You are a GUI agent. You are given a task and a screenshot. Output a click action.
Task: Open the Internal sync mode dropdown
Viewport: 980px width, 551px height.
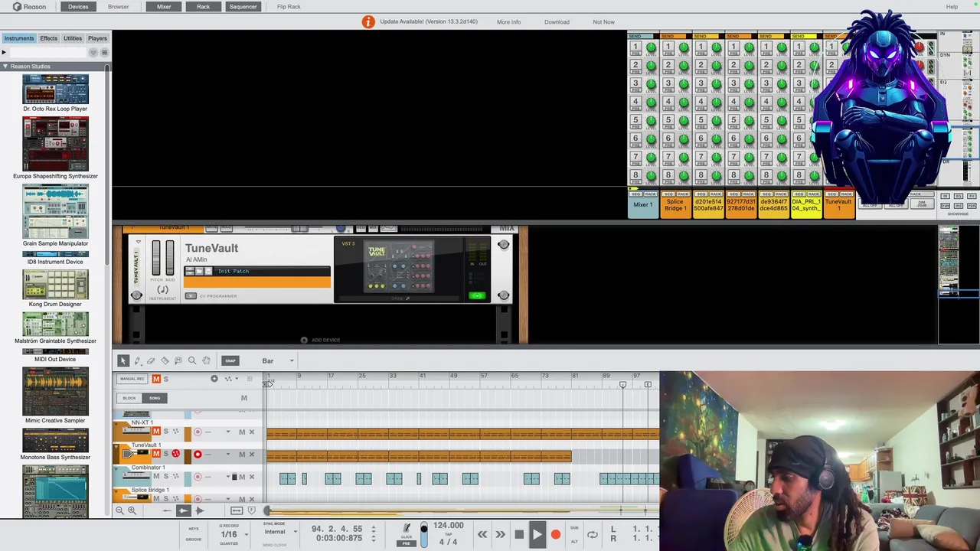click(x=280, y=532)
